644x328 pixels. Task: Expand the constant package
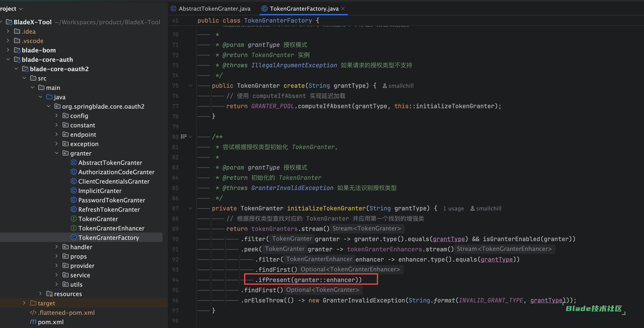click(x=57, y=125)
